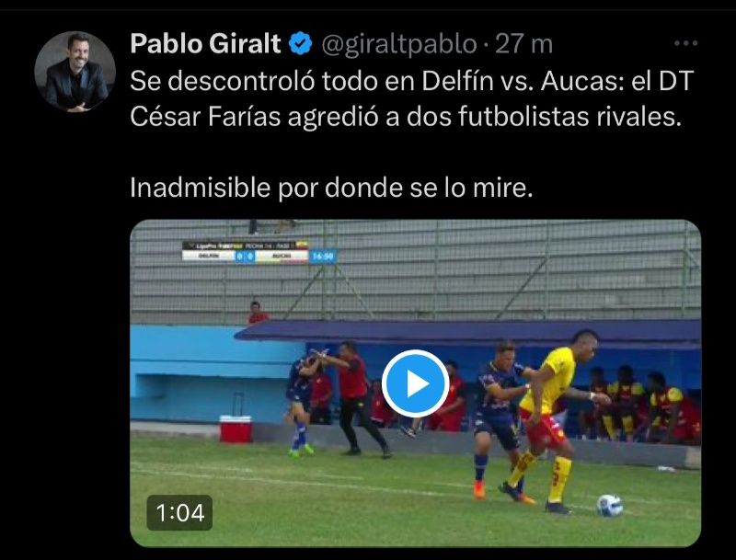Click the red cooler beside the pitch

236,429
